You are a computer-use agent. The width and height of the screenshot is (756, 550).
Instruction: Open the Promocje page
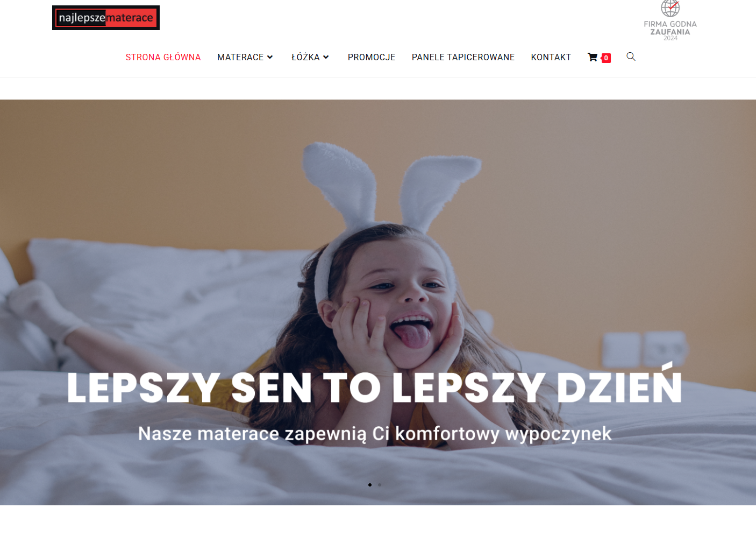click(x=372, y=57)
